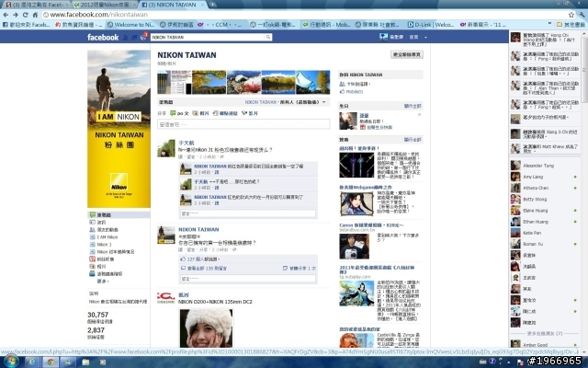Open Internet Explorer on the taskbar
Screen dimensions: 588x368
(32, 362)
